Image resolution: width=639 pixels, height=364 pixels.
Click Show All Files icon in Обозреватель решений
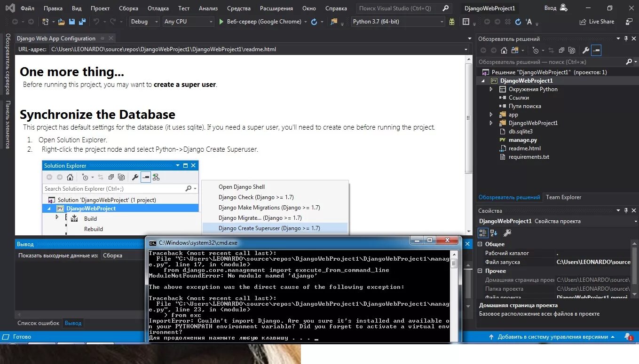[x=572, y=50]
